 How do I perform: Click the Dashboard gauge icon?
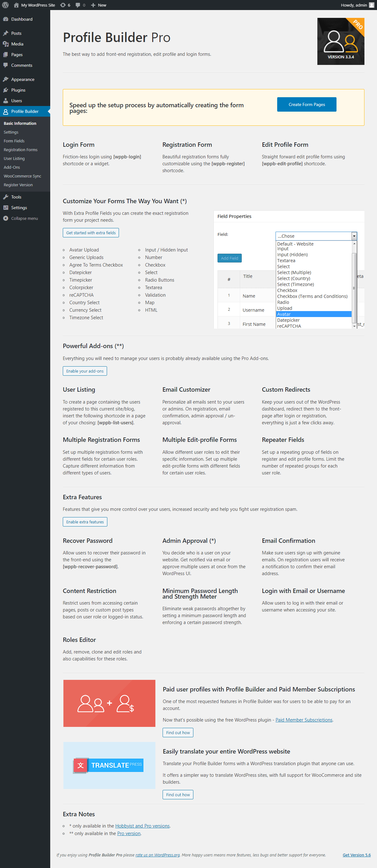pyautogui.click(x=6, y=19)
